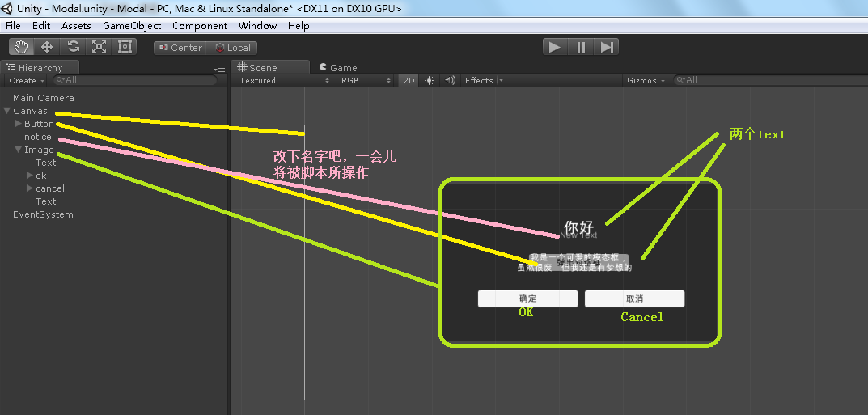Select the 你好 title text in scene

[578, 227]
